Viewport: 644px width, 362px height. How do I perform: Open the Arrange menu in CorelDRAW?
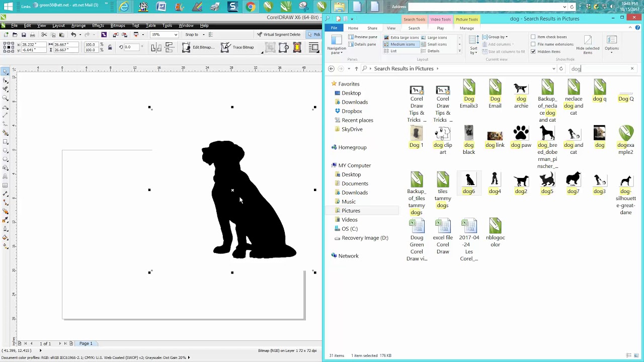[x=78, y=26]
